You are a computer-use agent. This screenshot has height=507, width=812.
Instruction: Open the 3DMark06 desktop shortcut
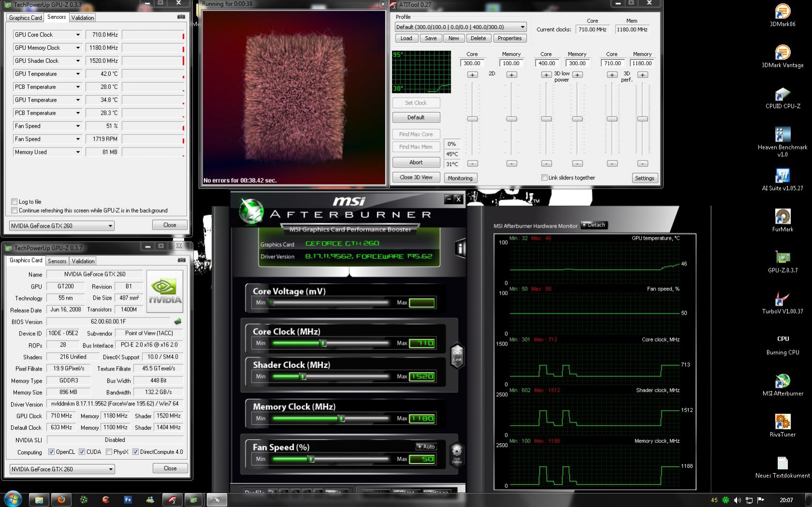(x=782, y=15)
